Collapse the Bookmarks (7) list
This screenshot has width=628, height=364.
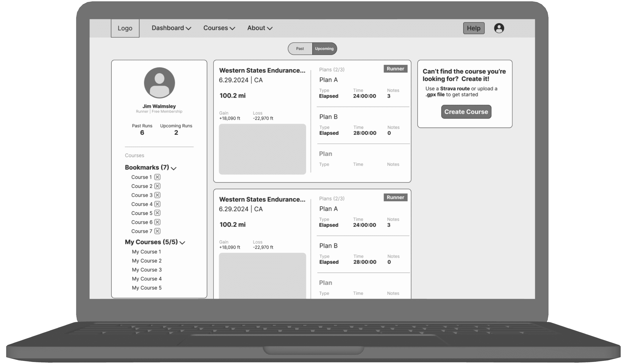point(174,168)
